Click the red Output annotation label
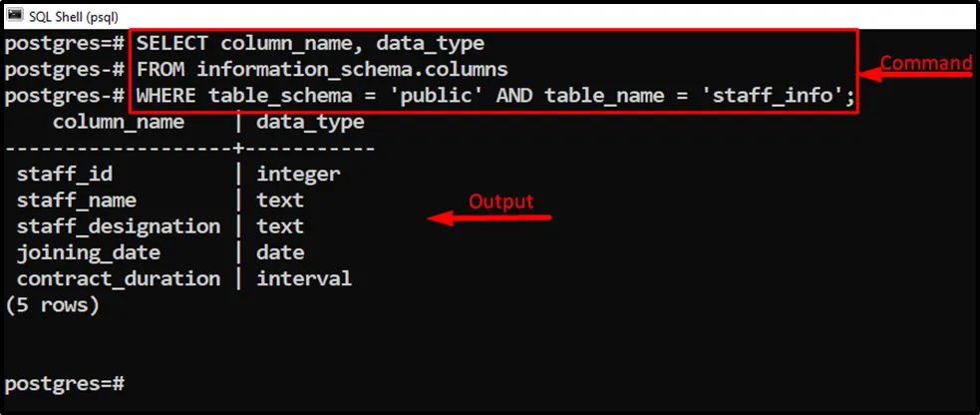 [x=500, y=202]
